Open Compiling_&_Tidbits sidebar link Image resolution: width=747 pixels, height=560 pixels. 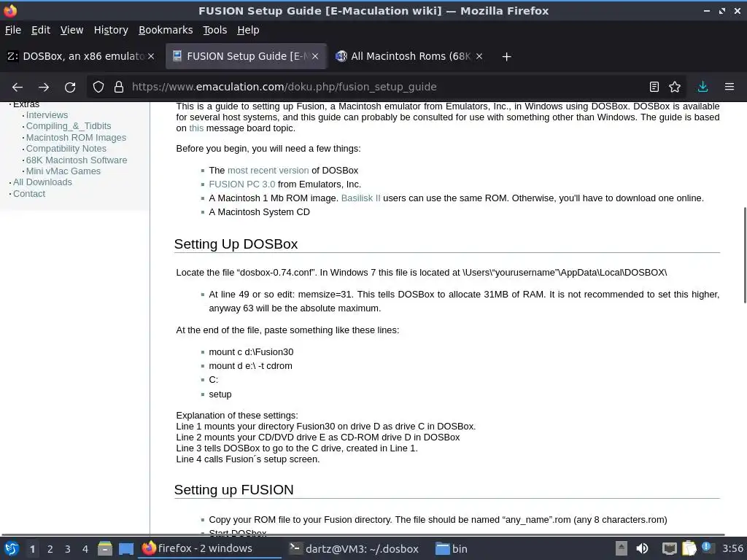click(x=68, y=125)
